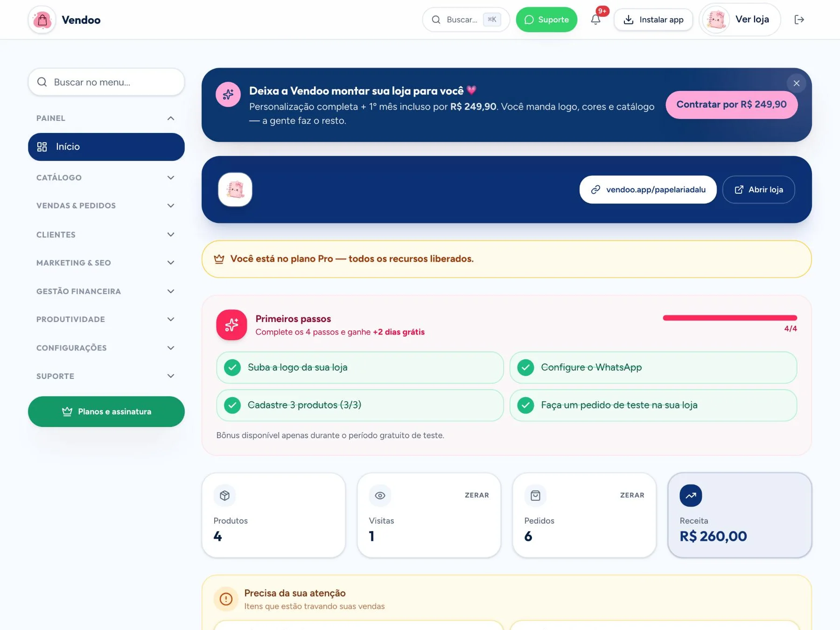Close the Vendoo promo banner

click(x=797, y=83)
